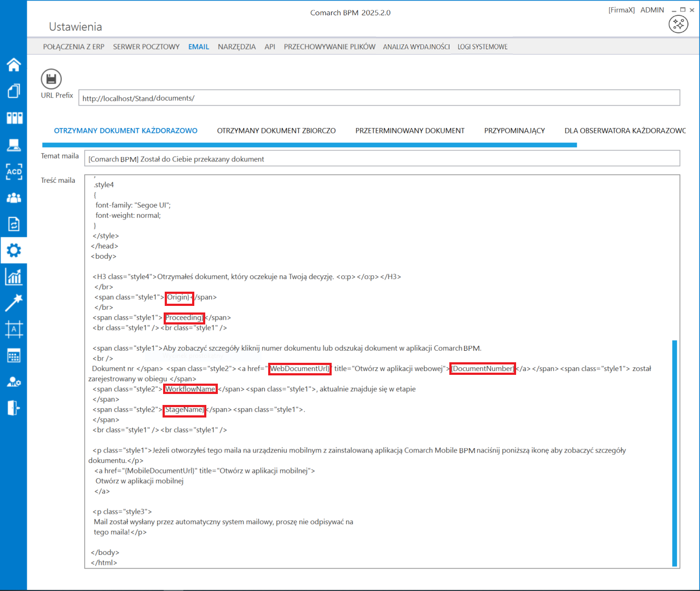Image resolution: width=700 pixels, height=591 pixels.
Task: Open the API tab
Action: coord(270,47)
